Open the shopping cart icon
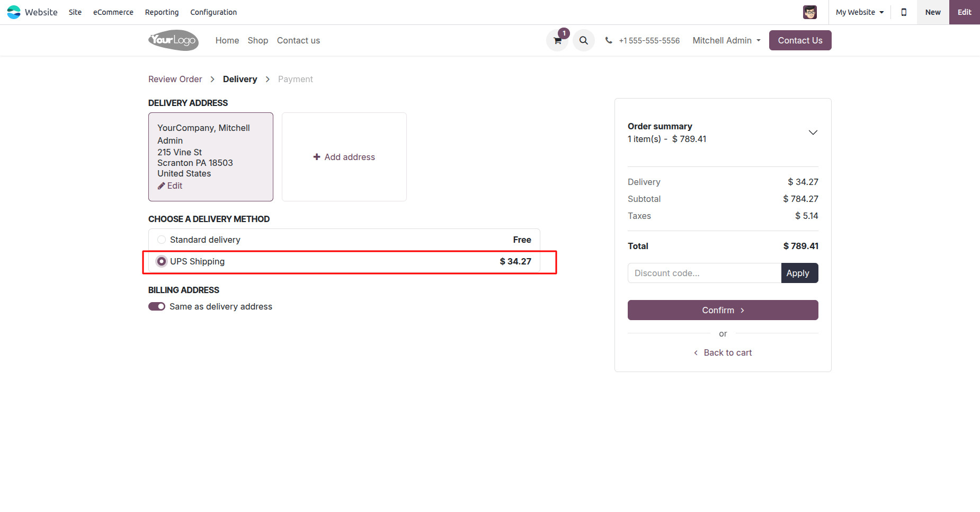The image size is (980, 512). point(557,41)
